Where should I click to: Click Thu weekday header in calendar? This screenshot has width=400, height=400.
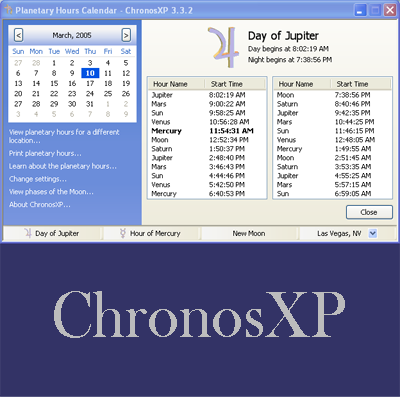90,51
